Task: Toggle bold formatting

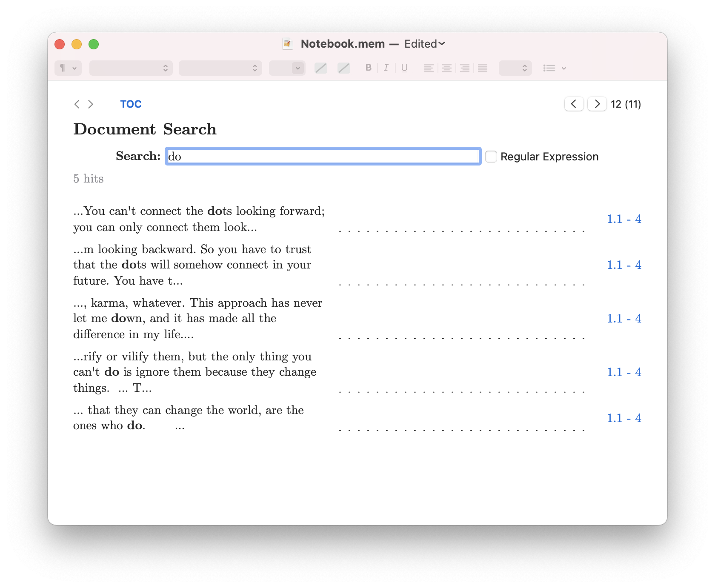Action: (369, 68)
